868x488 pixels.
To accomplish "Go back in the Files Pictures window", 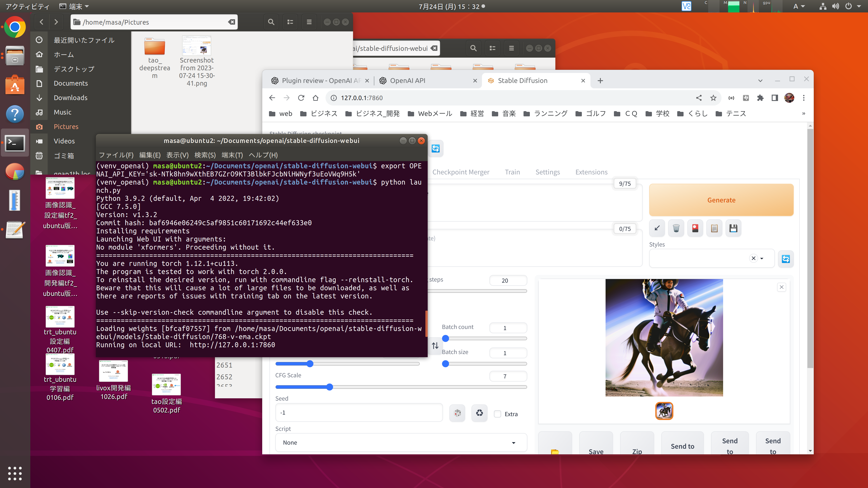I will (41, 22).
